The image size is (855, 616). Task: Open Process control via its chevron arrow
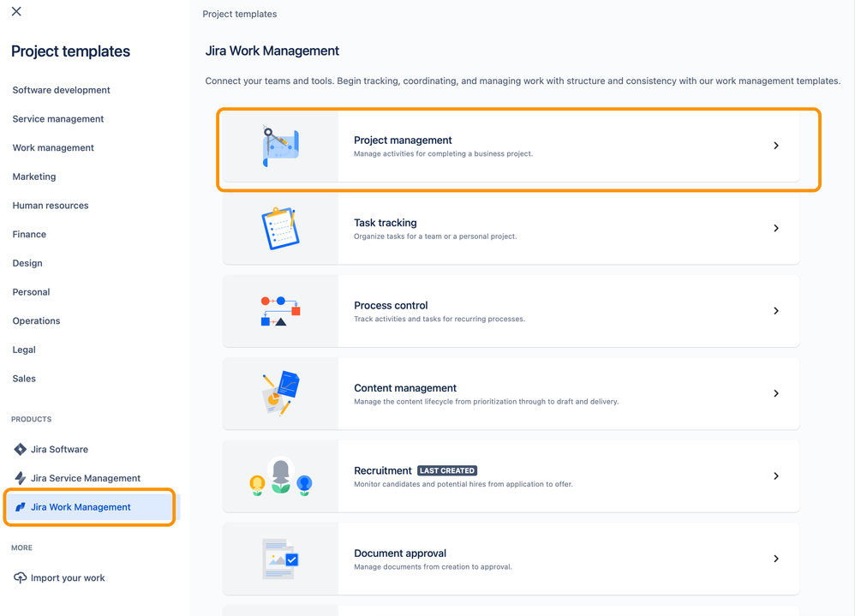(x=776, y=311)
